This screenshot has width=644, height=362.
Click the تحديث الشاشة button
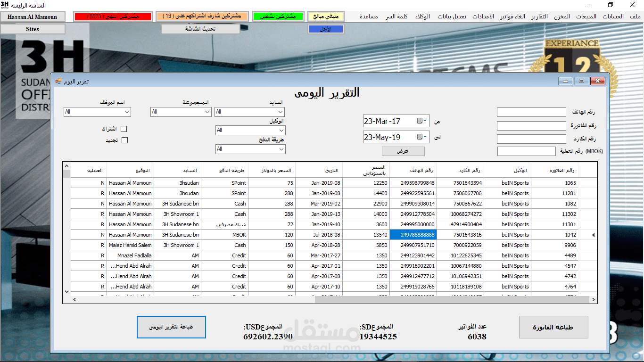click(200, 29)
